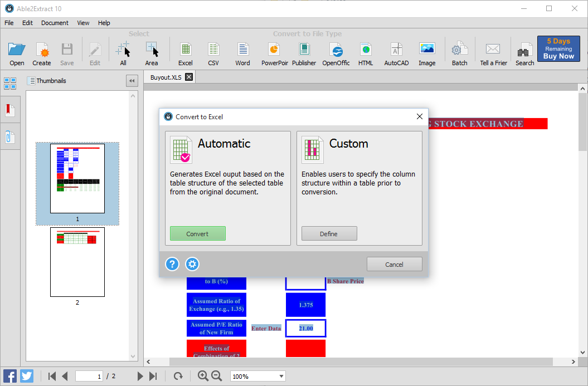Screen dimensions: 588x386
Task: Collapse the Thumbnails panel with arrow button
Action: coord(132,81)
